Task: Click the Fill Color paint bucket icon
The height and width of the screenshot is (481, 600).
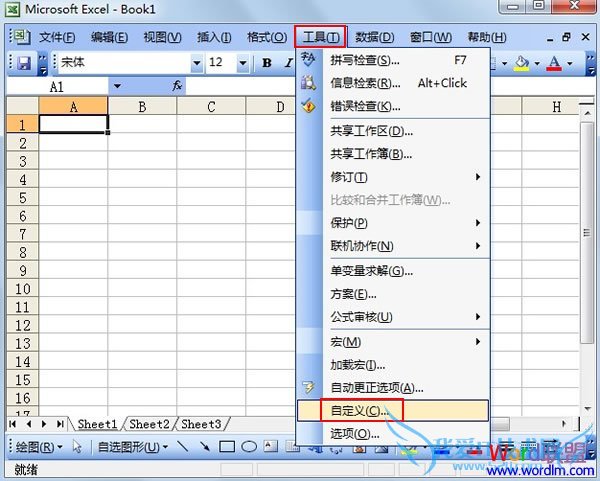Action: tap(522, 63)
